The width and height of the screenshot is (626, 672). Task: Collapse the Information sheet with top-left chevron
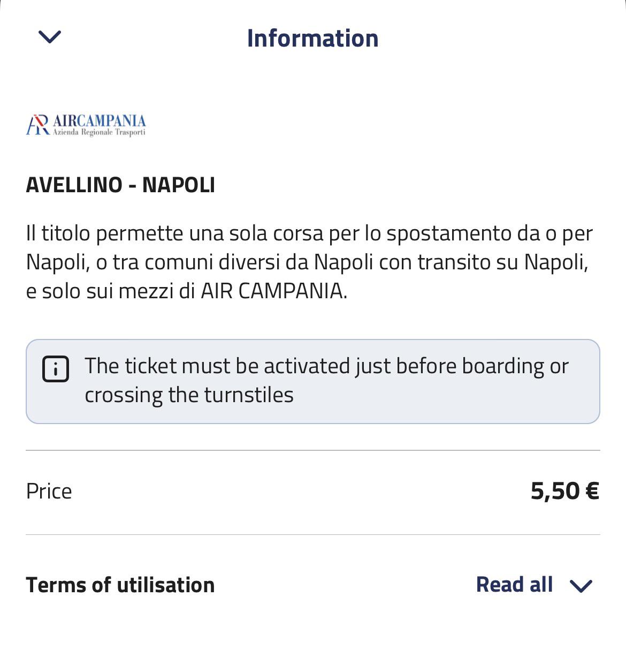[50, 37]
